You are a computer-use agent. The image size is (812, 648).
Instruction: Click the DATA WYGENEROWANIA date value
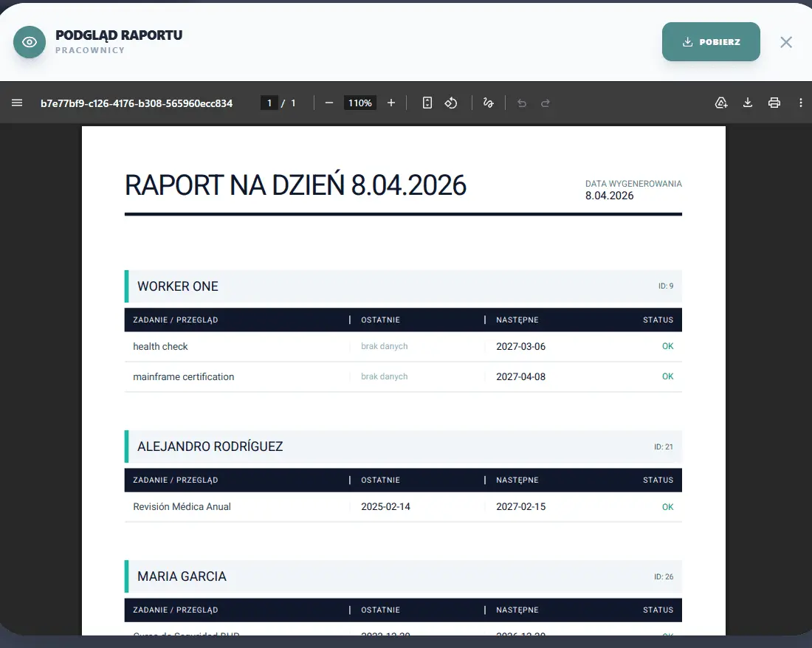(610, 196)
